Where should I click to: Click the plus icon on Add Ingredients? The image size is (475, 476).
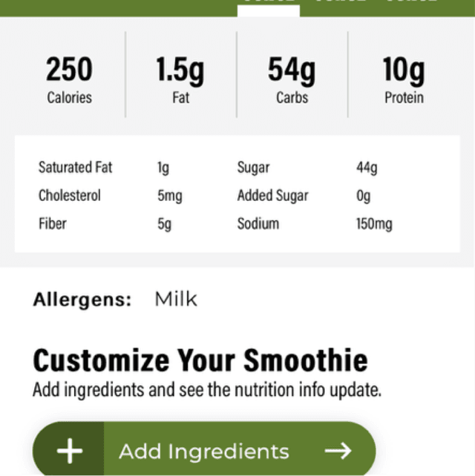tap(69, 451)
